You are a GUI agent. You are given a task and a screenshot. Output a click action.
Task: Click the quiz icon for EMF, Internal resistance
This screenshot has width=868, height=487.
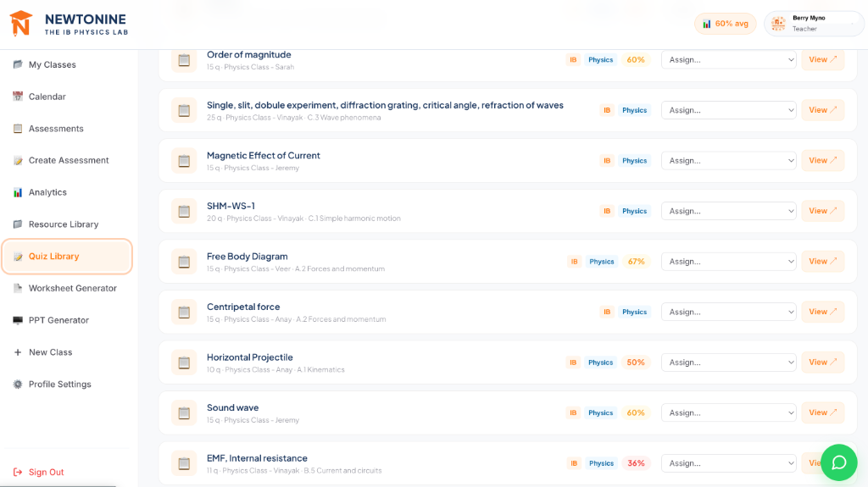tap(184, 463)
